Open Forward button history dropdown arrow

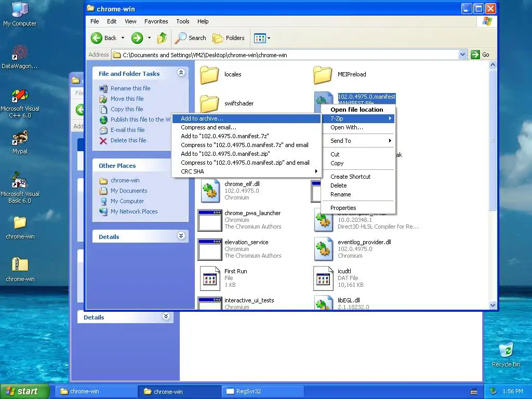149,38
